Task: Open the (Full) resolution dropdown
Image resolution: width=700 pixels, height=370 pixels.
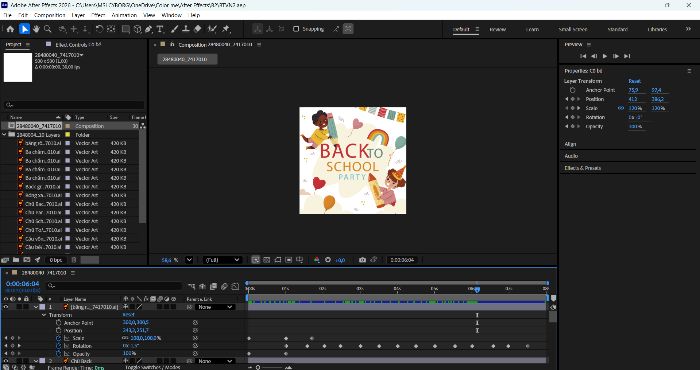Action: coord(222,260)
